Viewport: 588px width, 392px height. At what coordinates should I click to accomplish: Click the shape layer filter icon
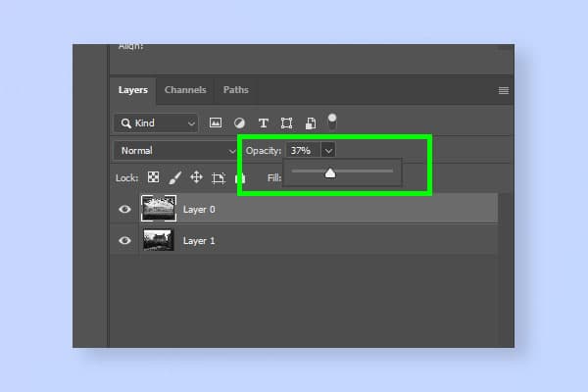pos(286,123)
